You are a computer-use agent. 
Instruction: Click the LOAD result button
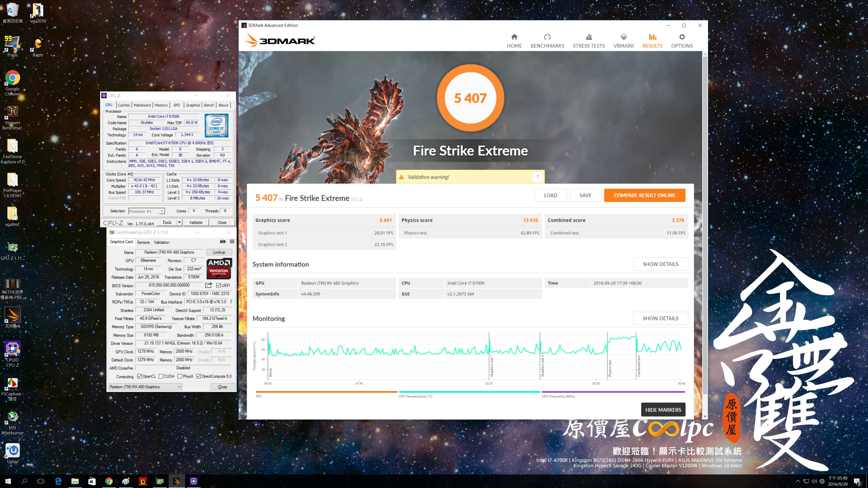point(550,195)
